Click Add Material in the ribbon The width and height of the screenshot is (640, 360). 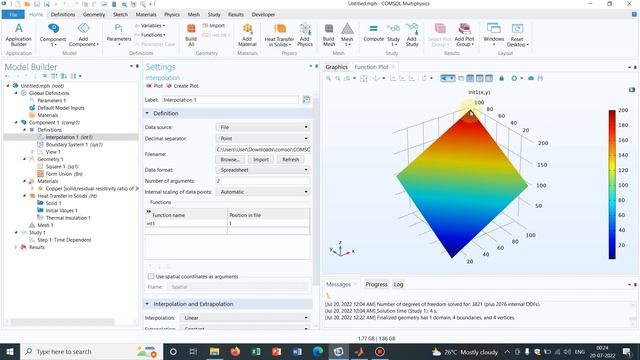pyautogui.click(x=247, y=34)
